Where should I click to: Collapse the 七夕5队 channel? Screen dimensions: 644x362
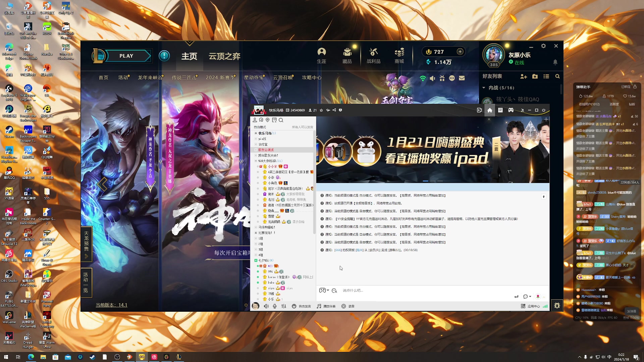[x=256, y=260]
